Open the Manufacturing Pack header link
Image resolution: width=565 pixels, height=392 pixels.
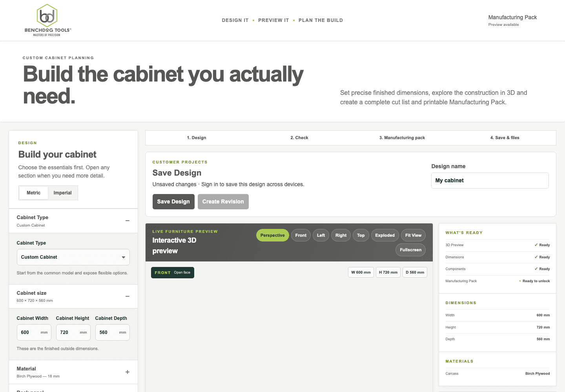(512, 20)
